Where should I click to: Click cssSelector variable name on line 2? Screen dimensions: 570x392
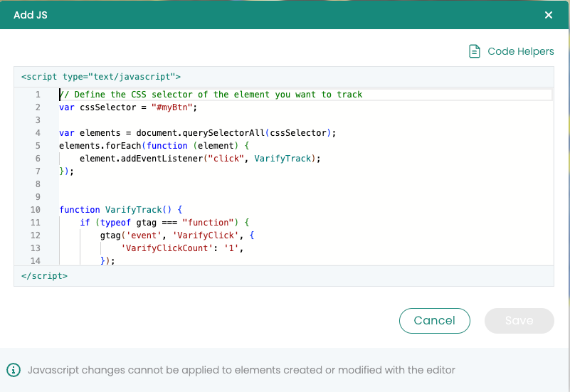(108, 107)
